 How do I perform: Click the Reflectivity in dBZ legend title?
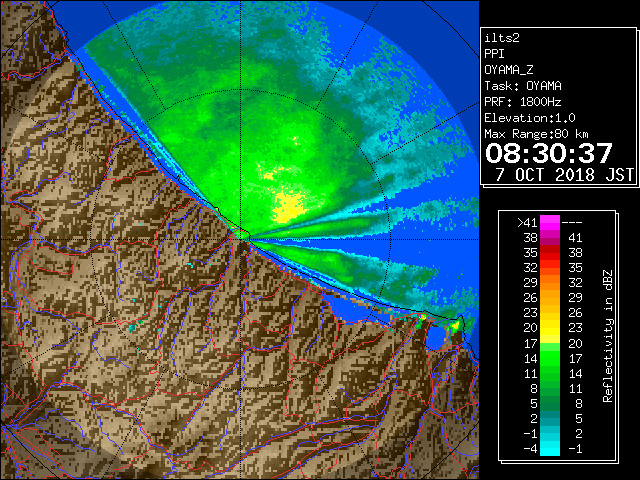(608, 336)
